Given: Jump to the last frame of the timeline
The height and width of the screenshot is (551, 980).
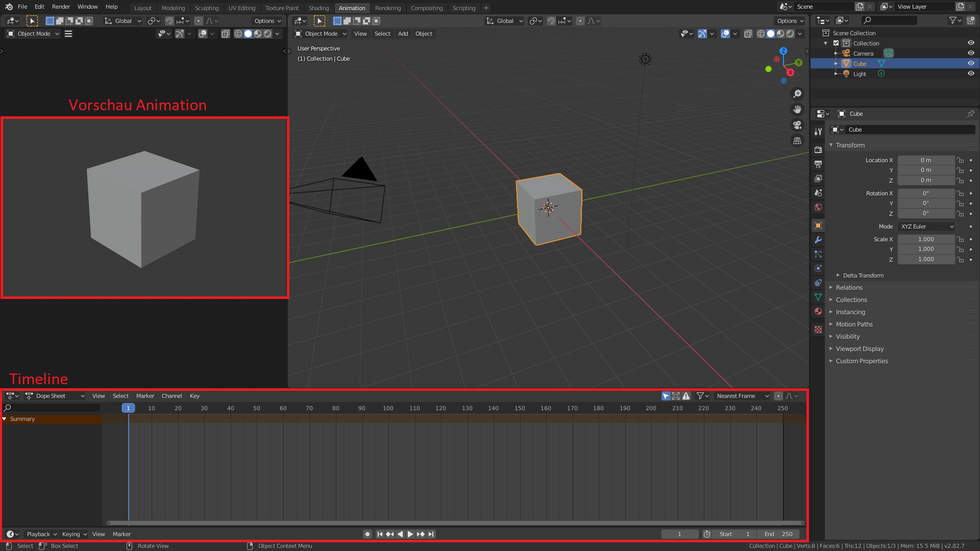Looking at the screenshot, I should pyautogui.click(x=431, y=534).
